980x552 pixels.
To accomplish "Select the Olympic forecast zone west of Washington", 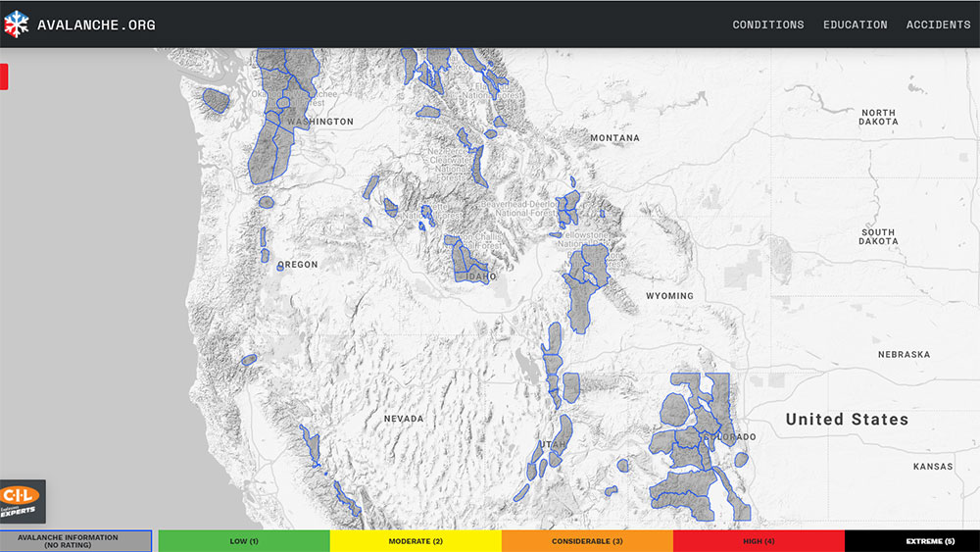I will click(x=215, y=100).
